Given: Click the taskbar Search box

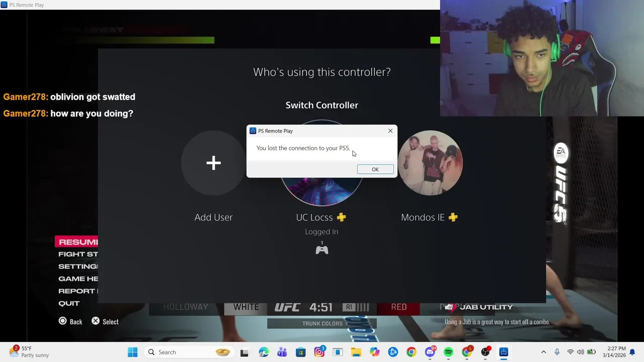Looking at the screenshot, I should click(189, 352).
